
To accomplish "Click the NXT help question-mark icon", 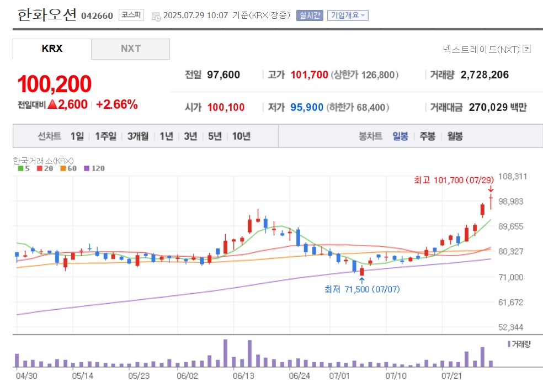I will pos(527,49).
